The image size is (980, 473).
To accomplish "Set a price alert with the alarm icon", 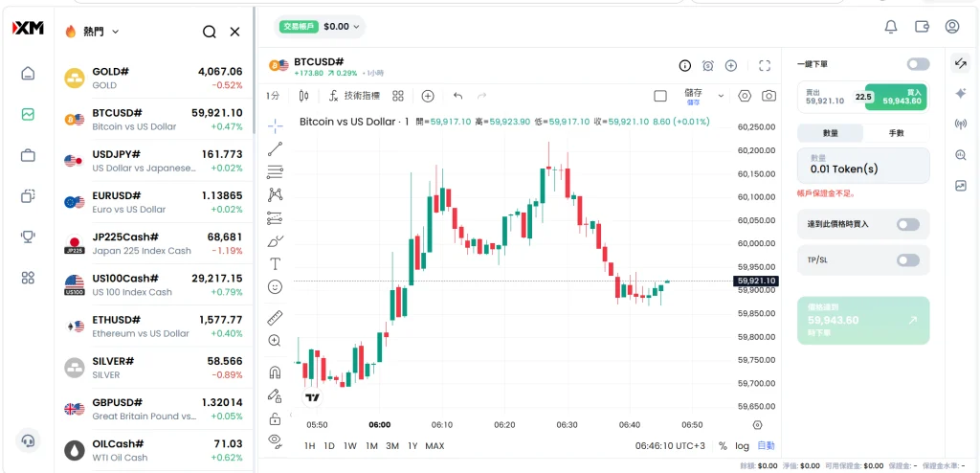I will (707, 66).
